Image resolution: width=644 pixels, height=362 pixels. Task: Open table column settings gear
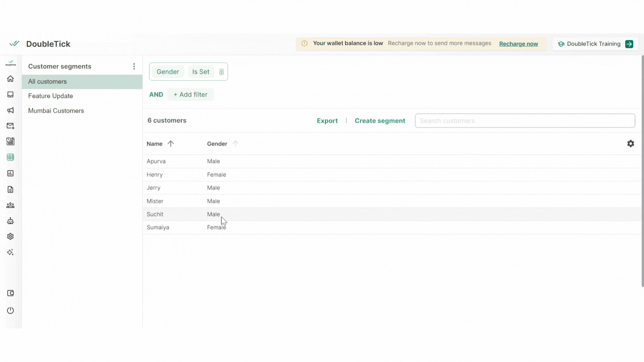(x=631, y=144)
